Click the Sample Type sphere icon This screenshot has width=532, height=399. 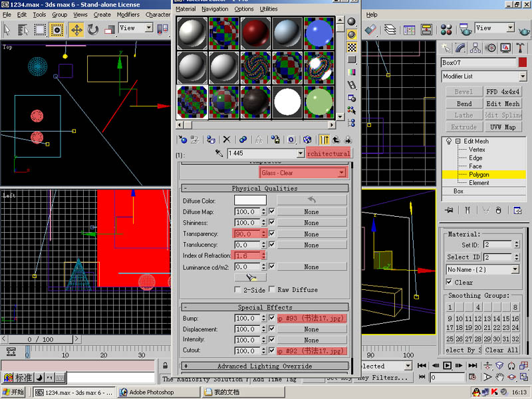click(352, 22)
